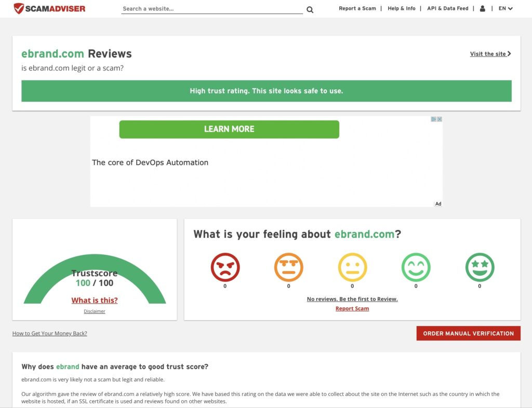
Task: Open API & Data Feed menu item
Action: click(x=447, y=8)
